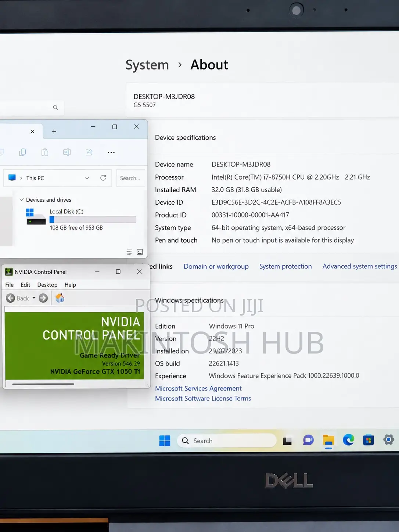Launch Microsoft Edge from the taskbar
Image resolution: width=399 pixels, height=532 pixels.
(349, 440)
